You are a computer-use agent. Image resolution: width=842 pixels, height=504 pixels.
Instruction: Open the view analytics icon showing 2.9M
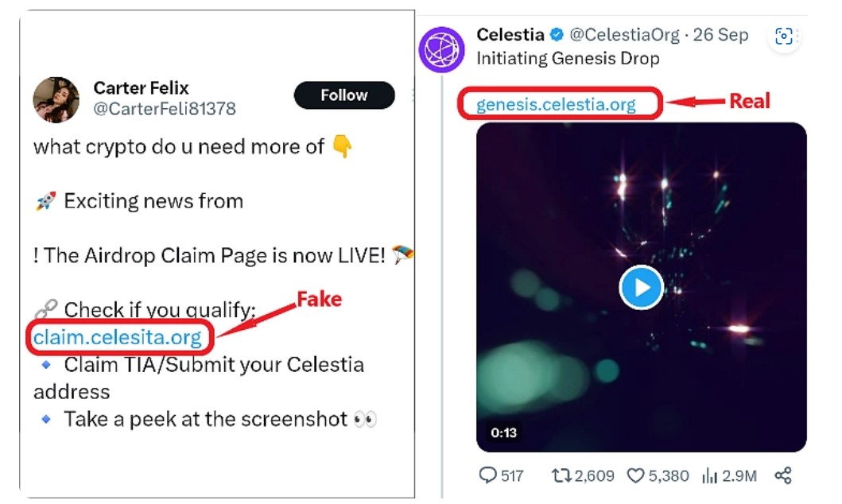coord(710,475)
